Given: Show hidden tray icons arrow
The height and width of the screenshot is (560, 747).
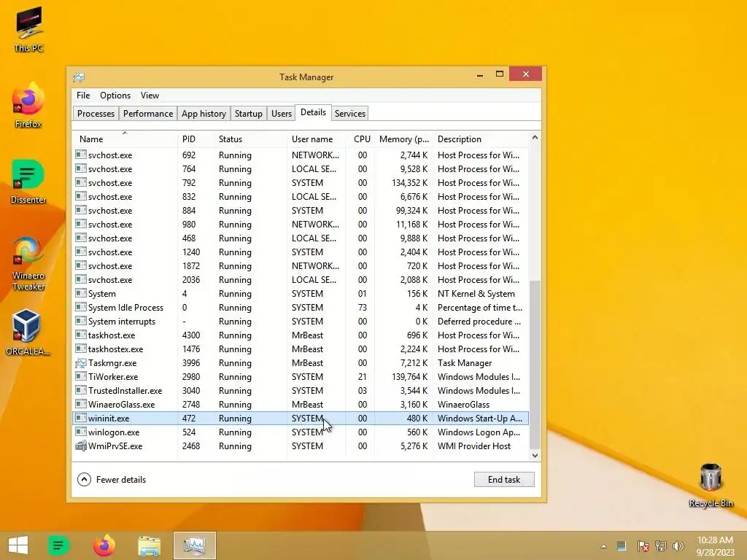Looking at the screenshot, I should point(603,546).
